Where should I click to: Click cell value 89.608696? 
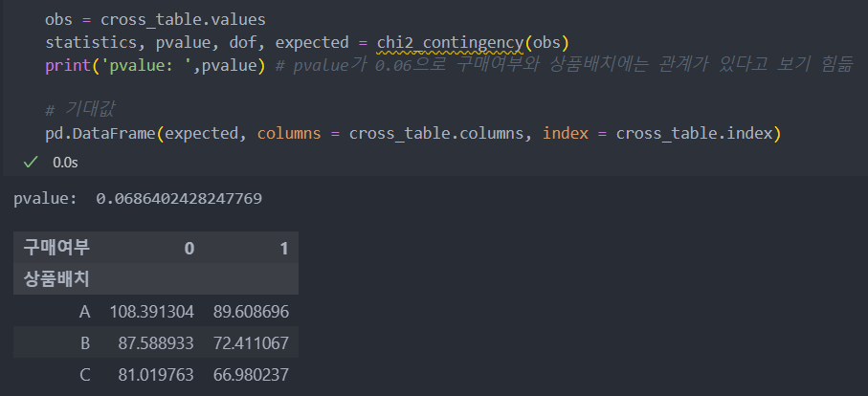252,312
